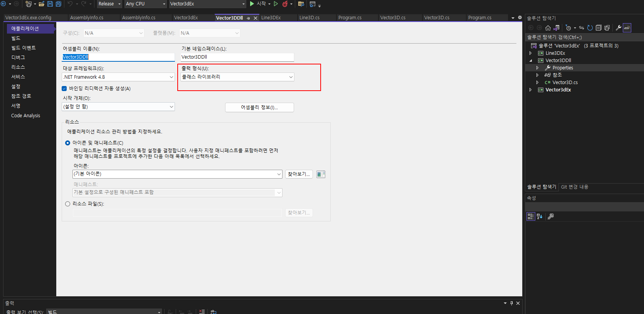Click the pending changes filter clock icon

568,28
